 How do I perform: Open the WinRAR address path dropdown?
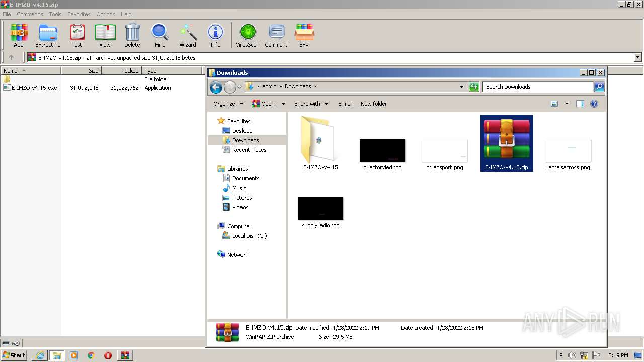(638, 58)
